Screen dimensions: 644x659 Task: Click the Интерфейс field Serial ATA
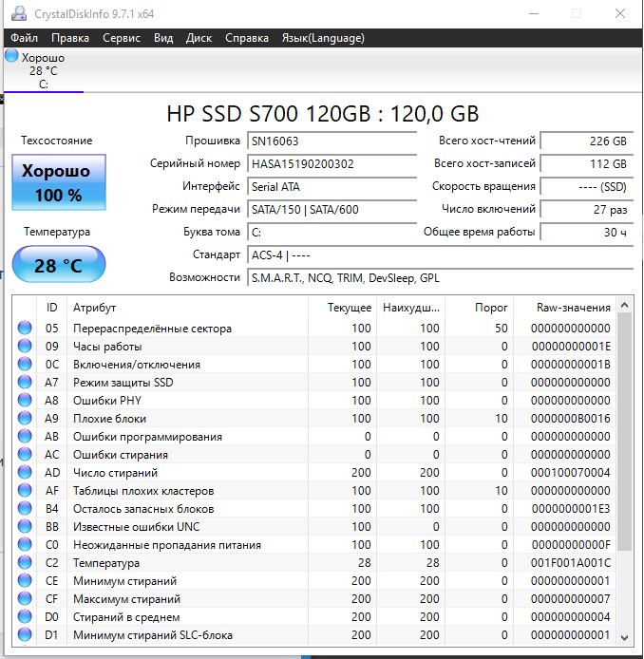[x=332, y=187]
